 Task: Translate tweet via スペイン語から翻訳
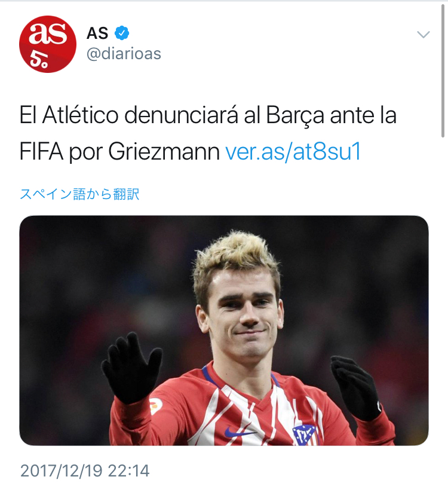(x=79, y=194)
